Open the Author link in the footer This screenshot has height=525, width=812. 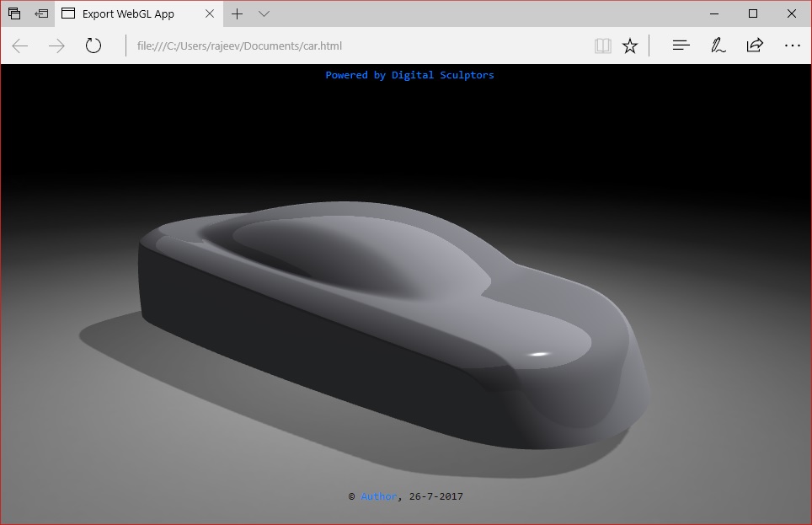tap(378, 496)
